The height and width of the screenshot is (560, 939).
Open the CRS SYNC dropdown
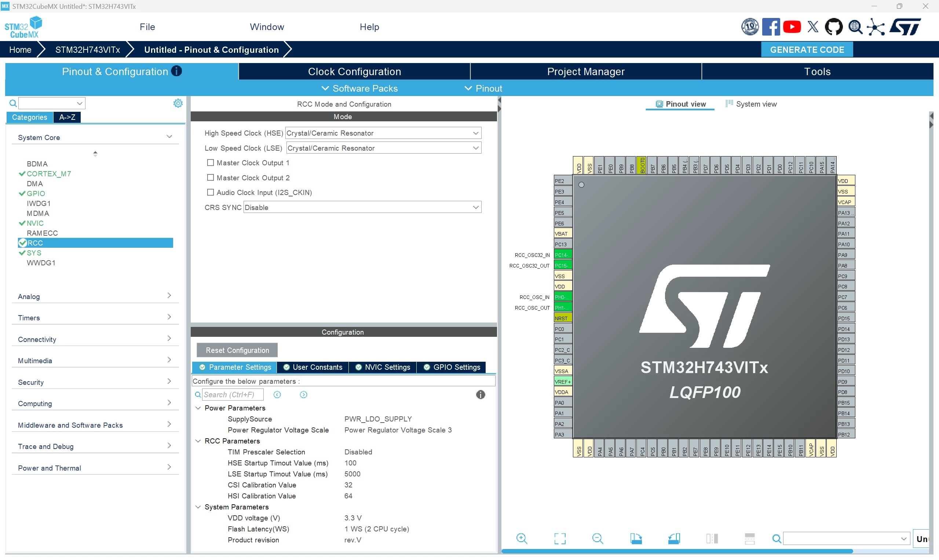coord(362,207)
